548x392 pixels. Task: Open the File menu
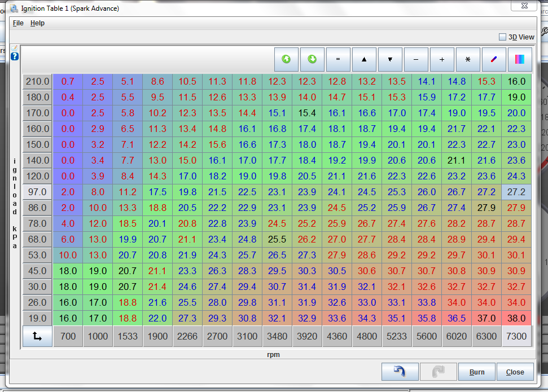click(18, 23)
